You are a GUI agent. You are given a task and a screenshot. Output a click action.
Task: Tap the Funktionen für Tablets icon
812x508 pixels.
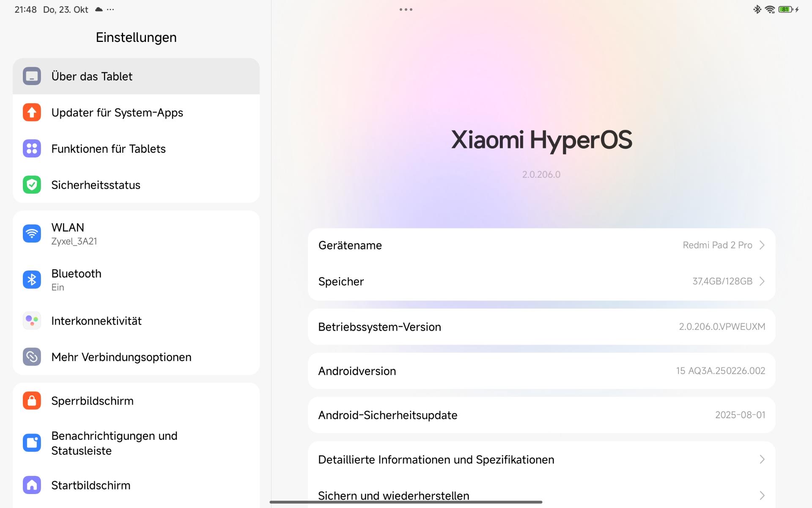point(32,149)
